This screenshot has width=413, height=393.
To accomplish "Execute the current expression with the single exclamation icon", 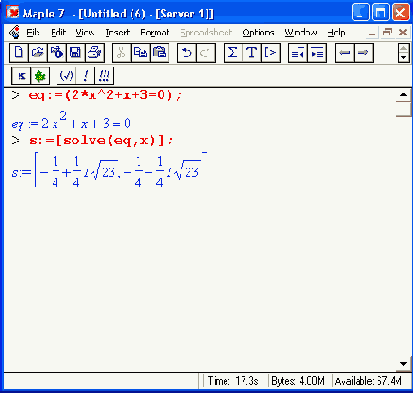I will (x=86, y=76).
